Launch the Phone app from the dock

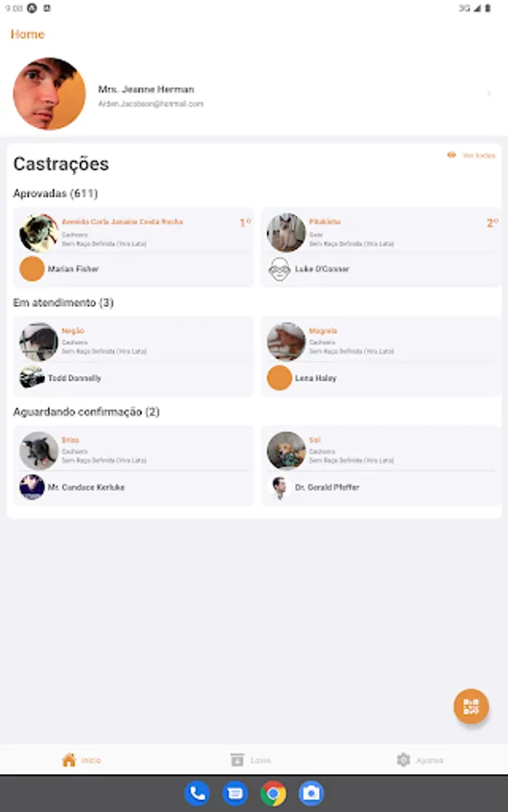click(x=197, y=793)
